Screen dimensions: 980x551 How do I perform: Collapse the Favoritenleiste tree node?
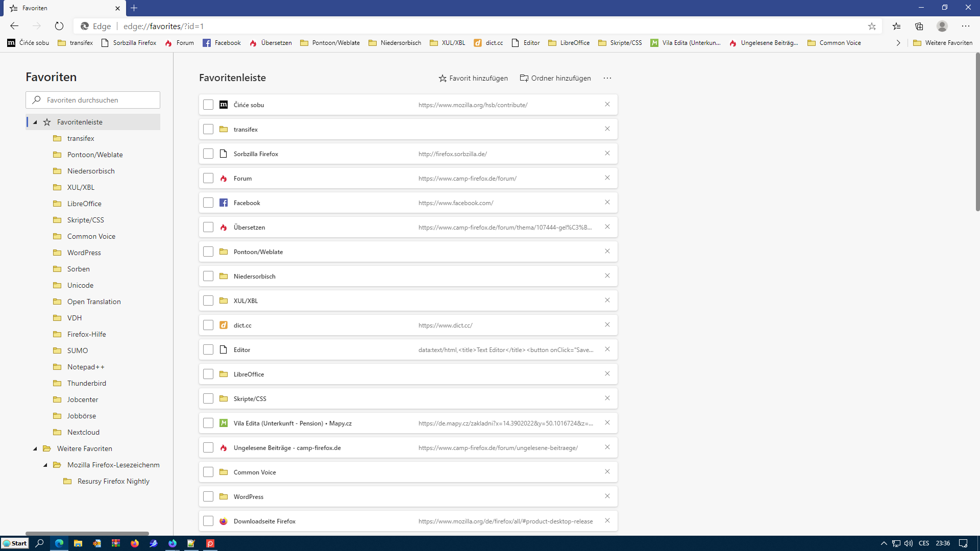point(35,122)
